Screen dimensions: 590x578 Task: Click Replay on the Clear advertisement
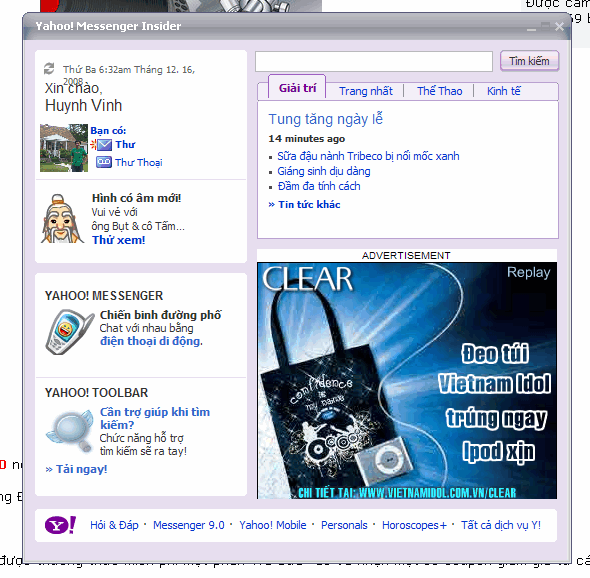point(528,272)
